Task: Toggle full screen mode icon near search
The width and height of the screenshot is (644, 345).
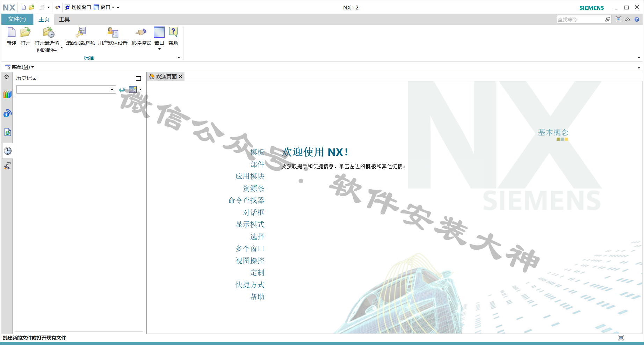Action: click(x=618, y=20)
